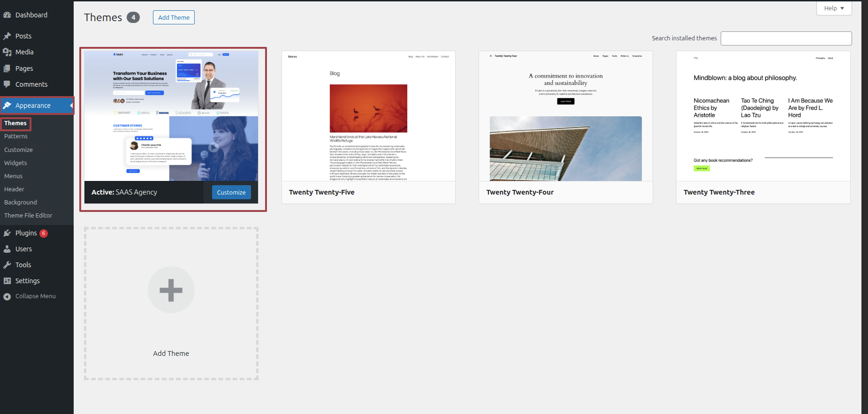The image size is (868, 414).
Task: Open the Help dropdown tab
Action: click(834, 8)
